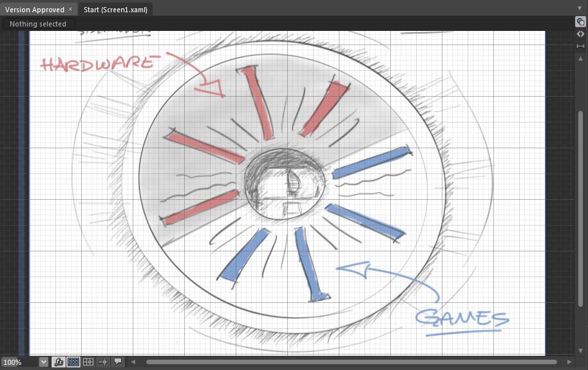Switch to Design view icon
This screenshot has height=370, width=588.
coord(580,22)
